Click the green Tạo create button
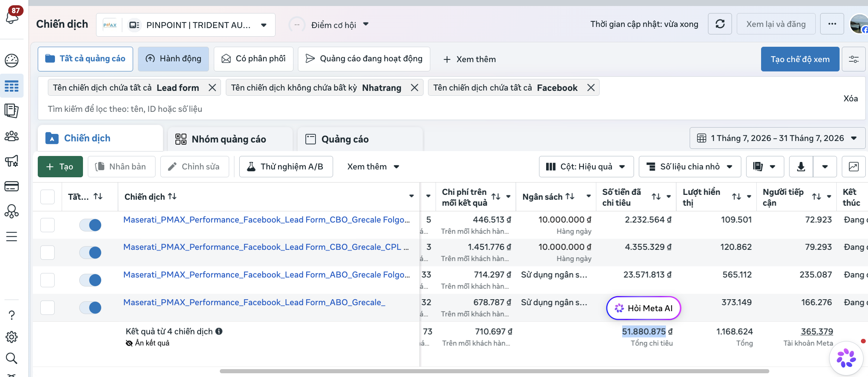The height and width of the screenshot is (377, 868). [x=60, y=166]
